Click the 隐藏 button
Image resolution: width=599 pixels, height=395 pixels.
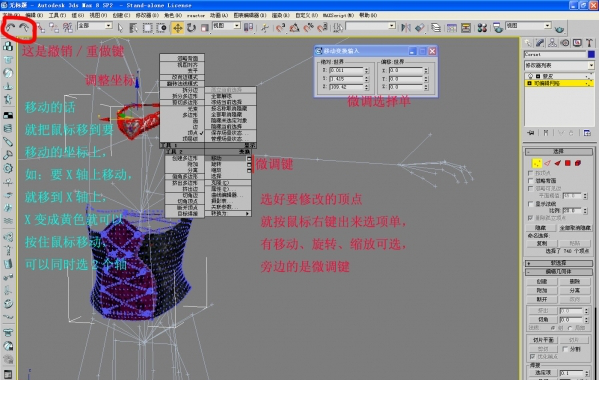click(541, 228)
